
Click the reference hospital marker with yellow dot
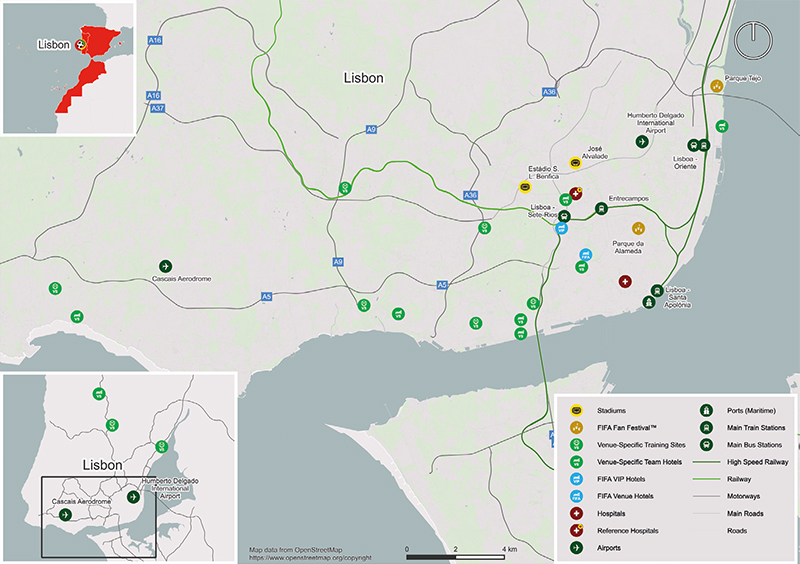[x=576, y=194]
